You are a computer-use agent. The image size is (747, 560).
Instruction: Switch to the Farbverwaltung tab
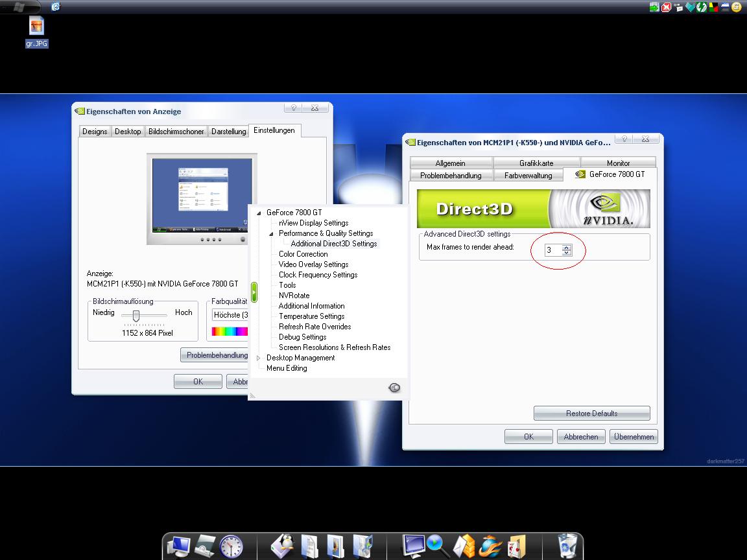pyautogui.click(x=528, y=175)
